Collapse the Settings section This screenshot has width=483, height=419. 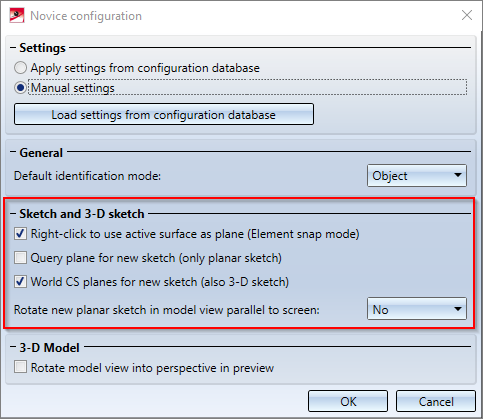[13, 48]
